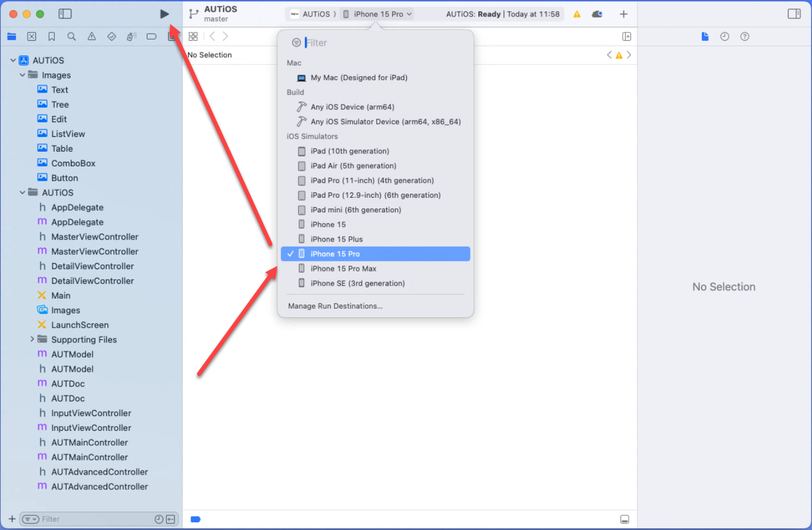Open the Issue navigator warning icon
The height and width of the screenshot is (530, 812).
(91, 37)
